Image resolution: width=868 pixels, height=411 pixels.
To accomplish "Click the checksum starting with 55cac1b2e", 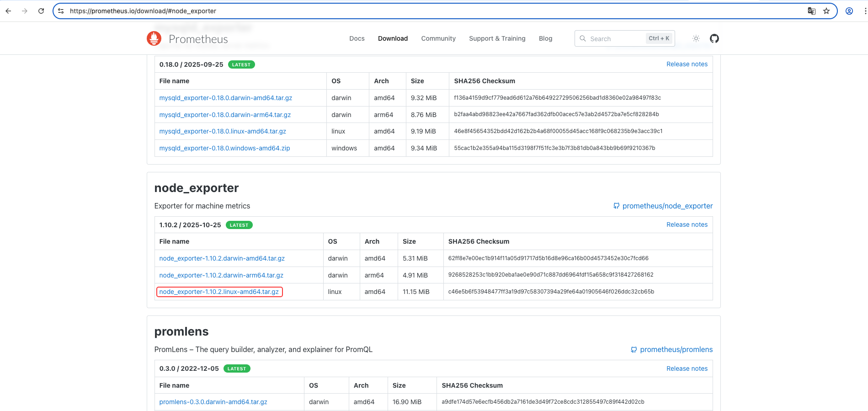I will tap(554, 148).
